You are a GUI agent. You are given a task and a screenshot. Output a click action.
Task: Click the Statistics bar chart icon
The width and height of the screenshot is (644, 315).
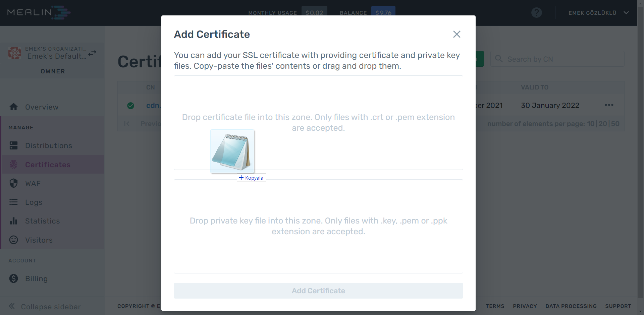coord(13,221)
